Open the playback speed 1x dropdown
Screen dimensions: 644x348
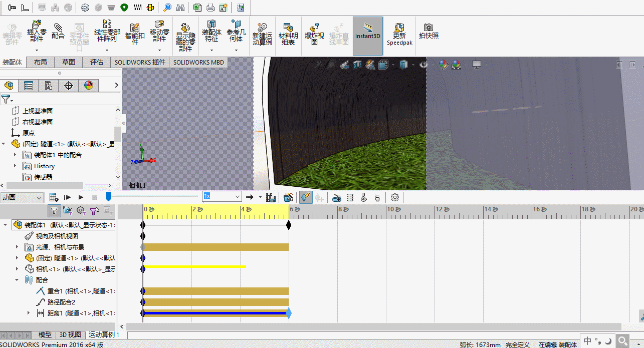point(238,197)
